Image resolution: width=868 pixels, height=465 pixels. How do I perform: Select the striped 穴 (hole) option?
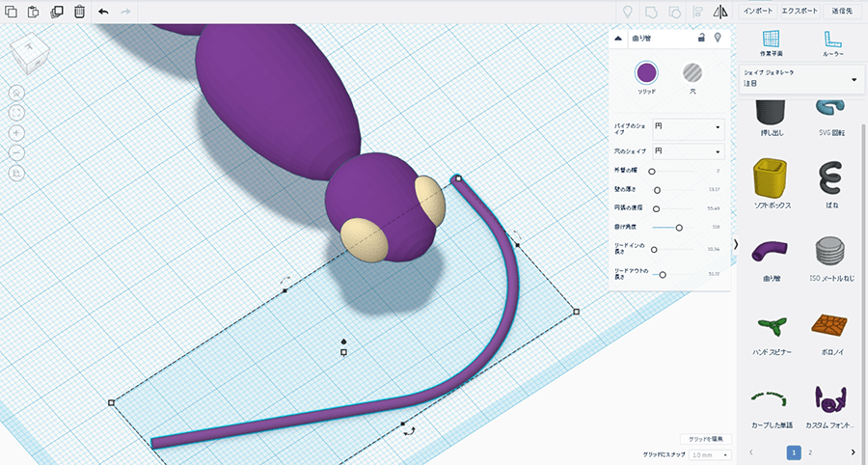click(x=692, y=72)
